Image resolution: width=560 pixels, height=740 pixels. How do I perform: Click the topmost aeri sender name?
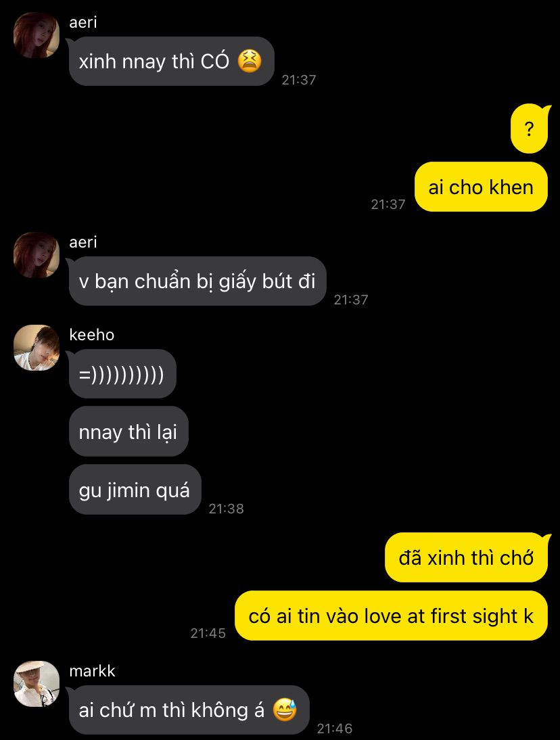pos(83,22)
